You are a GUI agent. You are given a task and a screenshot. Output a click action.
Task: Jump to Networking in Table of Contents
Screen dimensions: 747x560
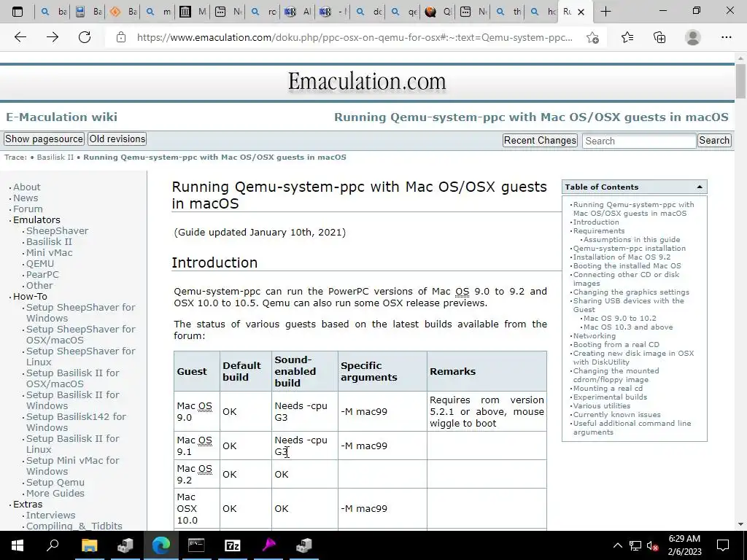tap(594, 336)
